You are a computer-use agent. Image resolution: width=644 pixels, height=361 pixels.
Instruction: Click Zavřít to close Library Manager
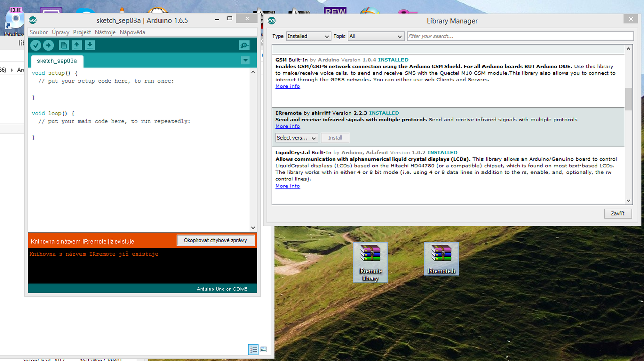[618, 213]
